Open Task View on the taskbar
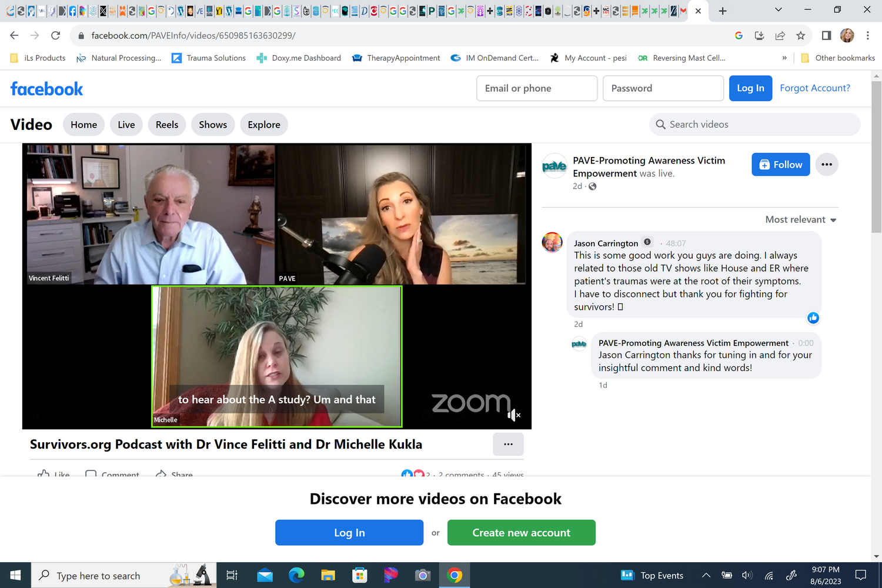Image resolution: width=882 pixels, height=588 pixels. [232, 575]
